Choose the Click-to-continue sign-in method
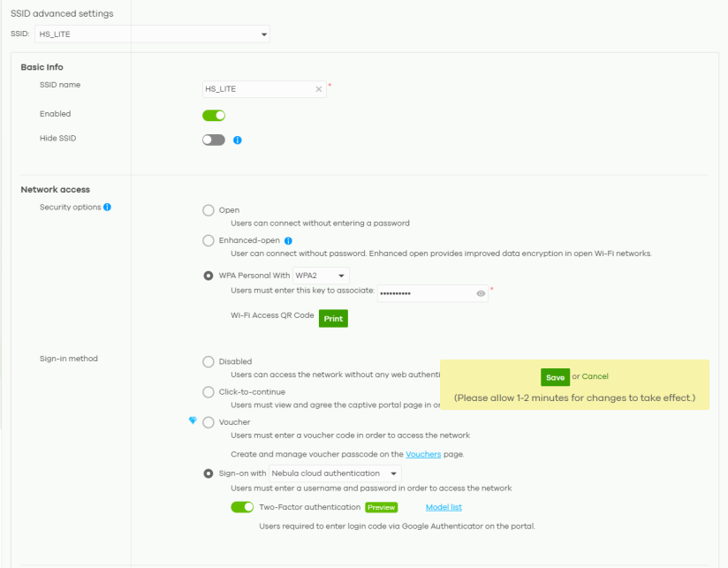This screenshot has height=568, width=728. pyautogui.click(x=209, y=391)
